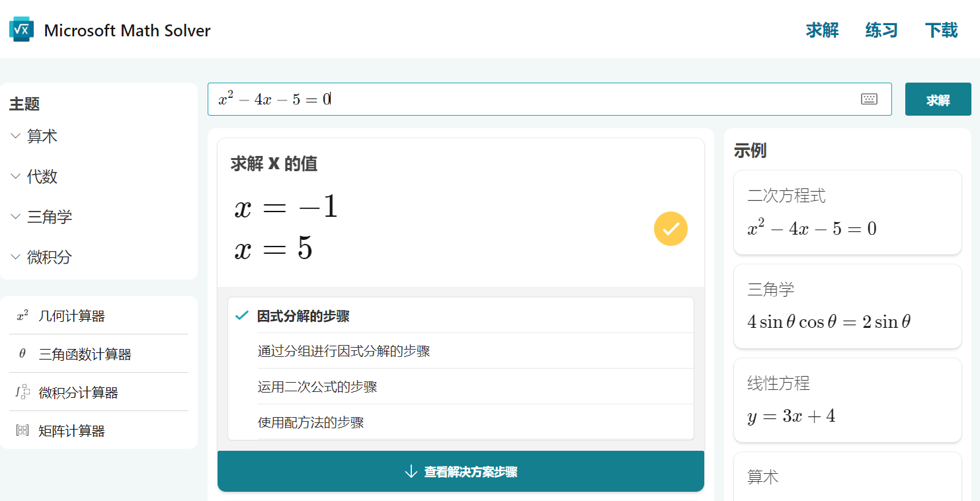
Task: Click the 算术 topic label
Action: [42, 136]
